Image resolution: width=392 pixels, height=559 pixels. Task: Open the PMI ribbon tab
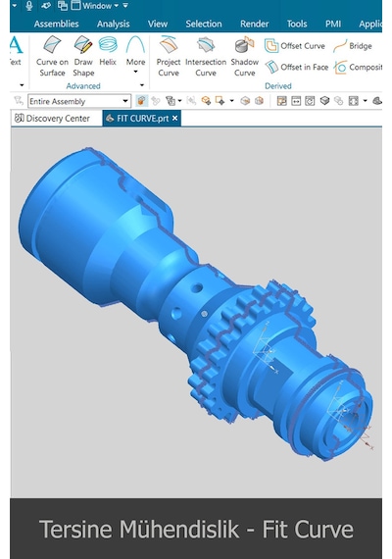tap(333, 24)
